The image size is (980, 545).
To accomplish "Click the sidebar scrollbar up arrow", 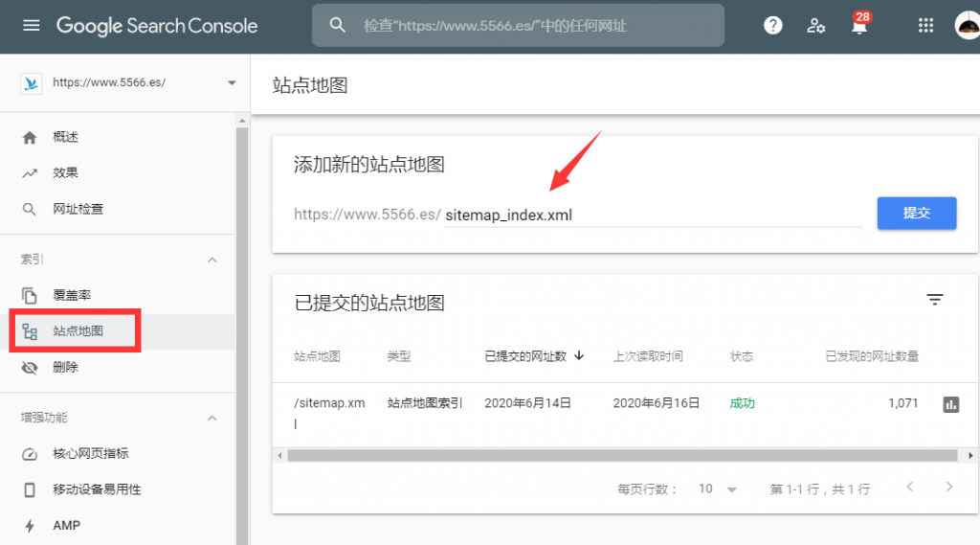I will 242,121.
